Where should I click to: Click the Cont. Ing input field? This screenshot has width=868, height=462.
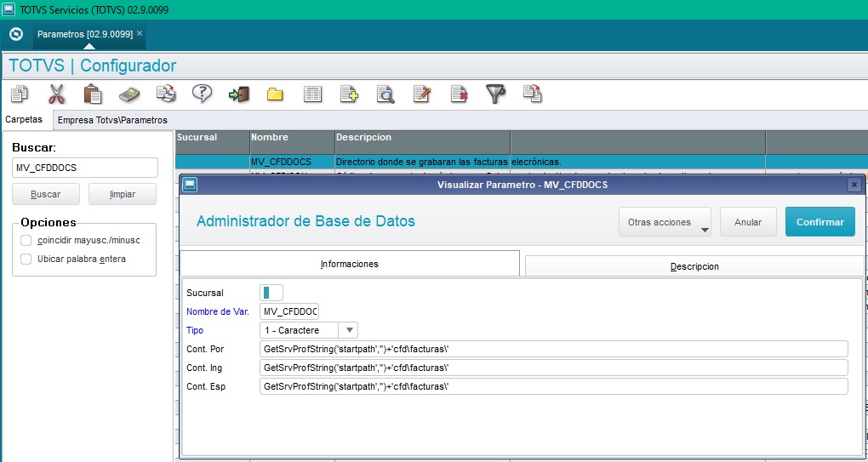click(x=554, y=368)
